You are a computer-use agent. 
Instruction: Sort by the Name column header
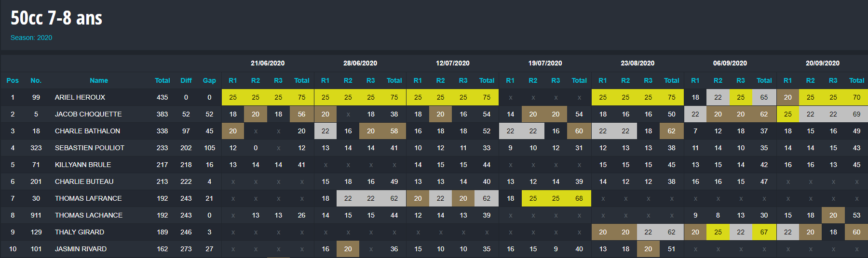point(99,80)
